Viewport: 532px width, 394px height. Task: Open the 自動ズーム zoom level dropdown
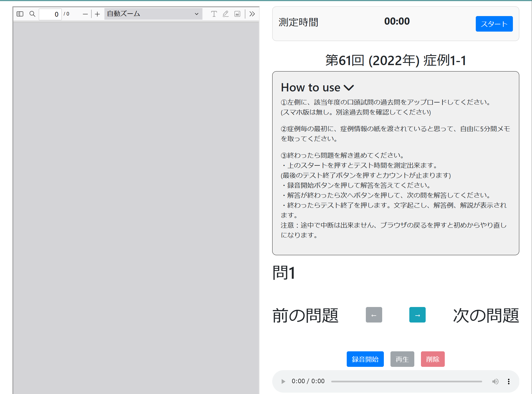coord(153,14)
